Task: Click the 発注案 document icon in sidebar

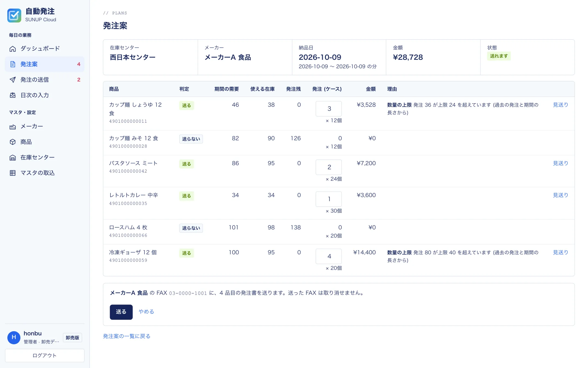Action: point(13,64)
